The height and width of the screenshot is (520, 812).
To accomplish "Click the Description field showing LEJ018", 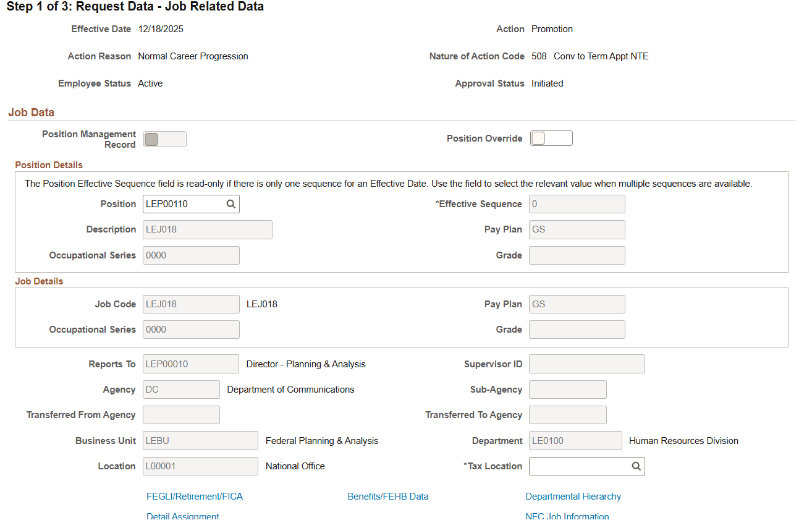I will (207, 229).
